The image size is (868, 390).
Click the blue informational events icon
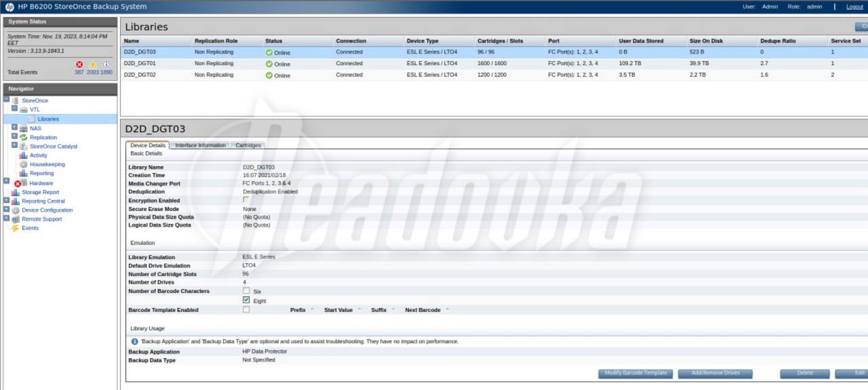click(x=106, y=64)
